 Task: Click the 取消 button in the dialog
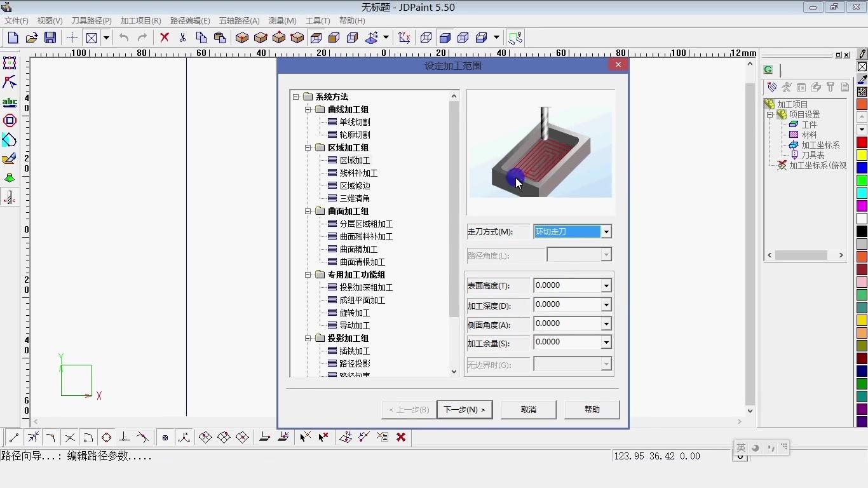[528, 409]
